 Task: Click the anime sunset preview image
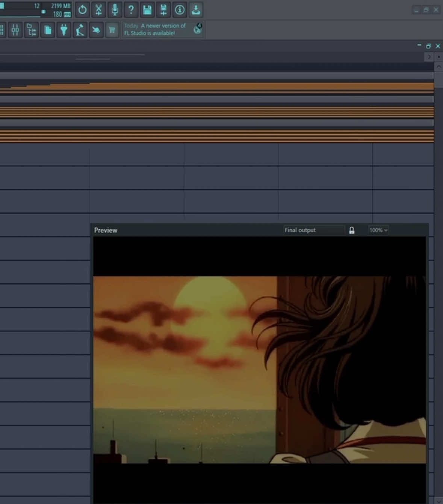coord(260,370)
